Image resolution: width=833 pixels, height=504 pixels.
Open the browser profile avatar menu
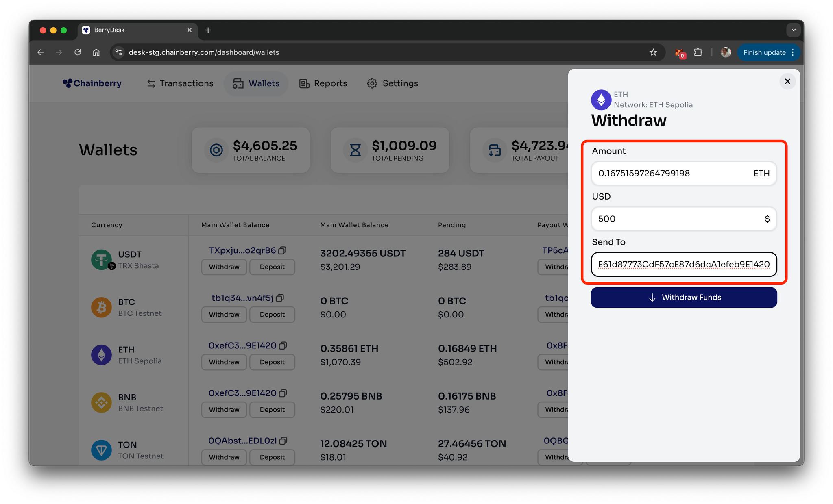(726, 52)
